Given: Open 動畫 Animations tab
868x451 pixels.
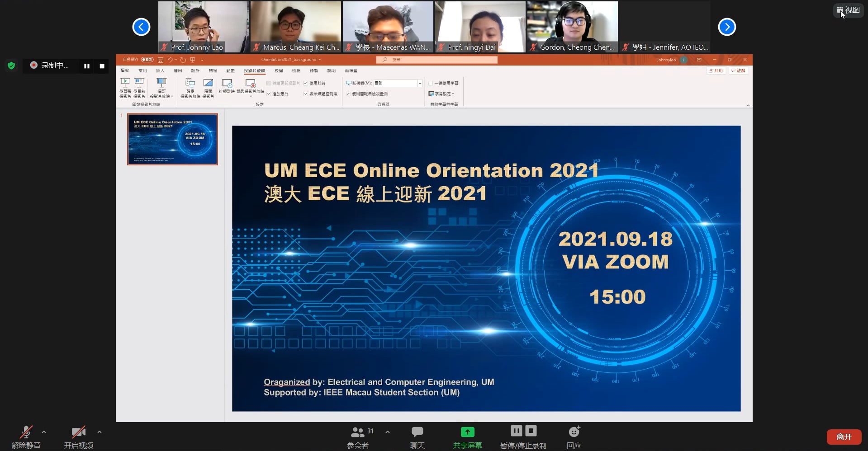Looking at the screenshot, I should pos(231,70).
